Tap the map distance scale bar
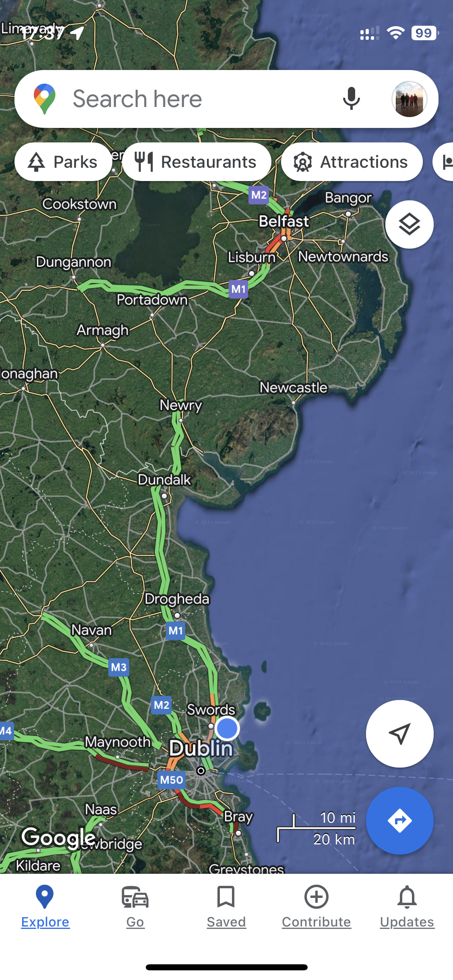The height and width of the screenshot is (980, 453). 316,828
